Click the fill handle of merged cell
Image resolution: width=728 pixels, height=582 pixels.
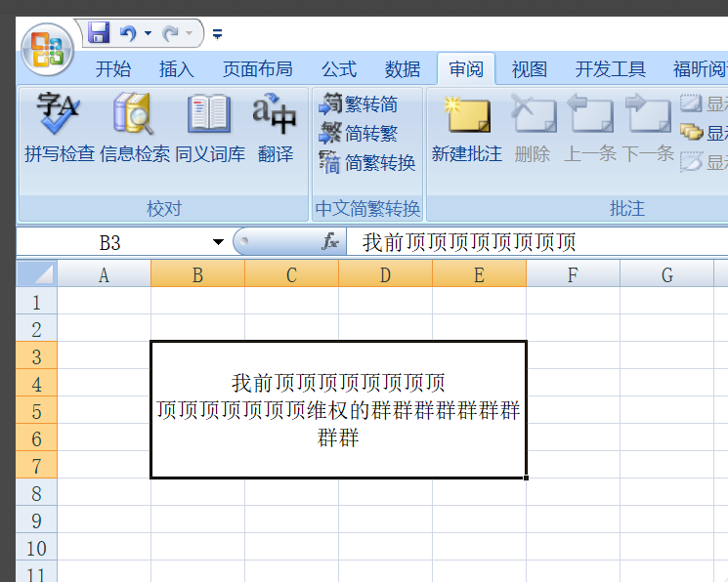(526, 478)
